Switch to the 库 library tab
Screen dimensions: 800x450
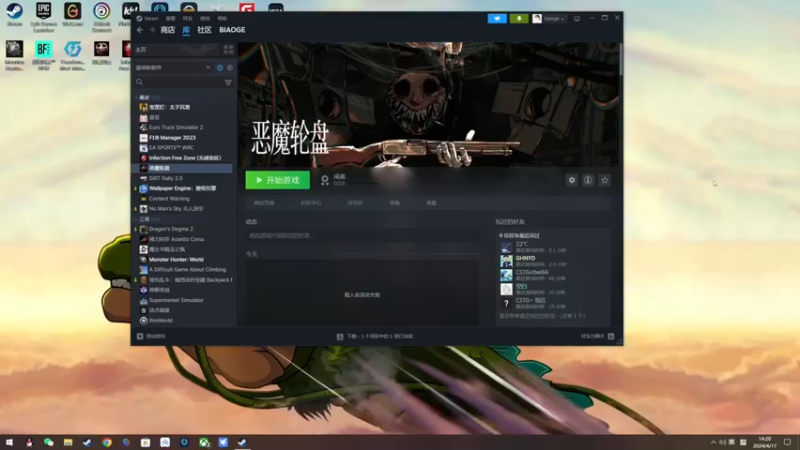186,30
